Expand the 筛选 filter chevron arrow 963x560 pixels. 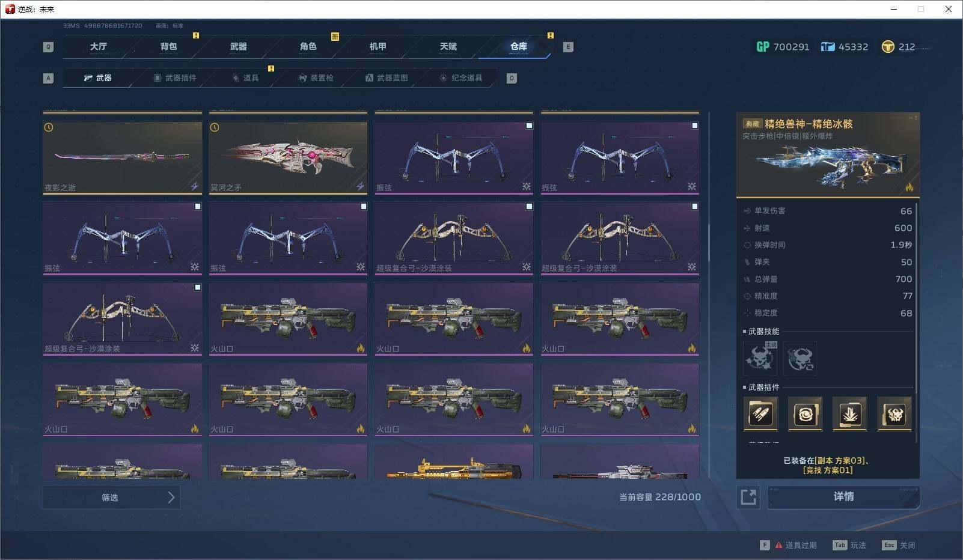171,498
